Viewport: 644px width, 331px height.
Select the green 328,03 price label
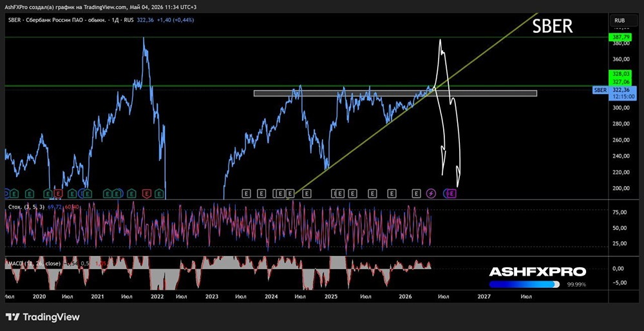pyautogui.click(x=620, y=73)
